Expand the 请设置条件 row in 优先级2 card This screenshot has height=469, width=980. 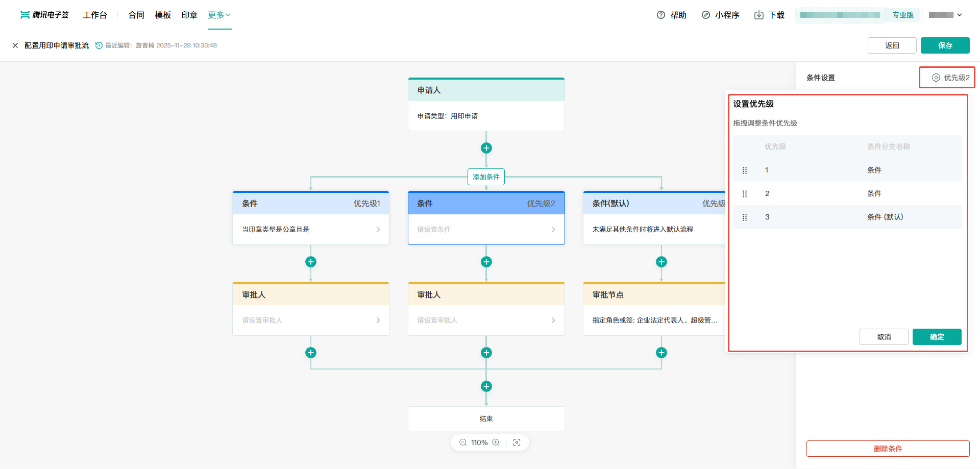(x=553, y=230)
